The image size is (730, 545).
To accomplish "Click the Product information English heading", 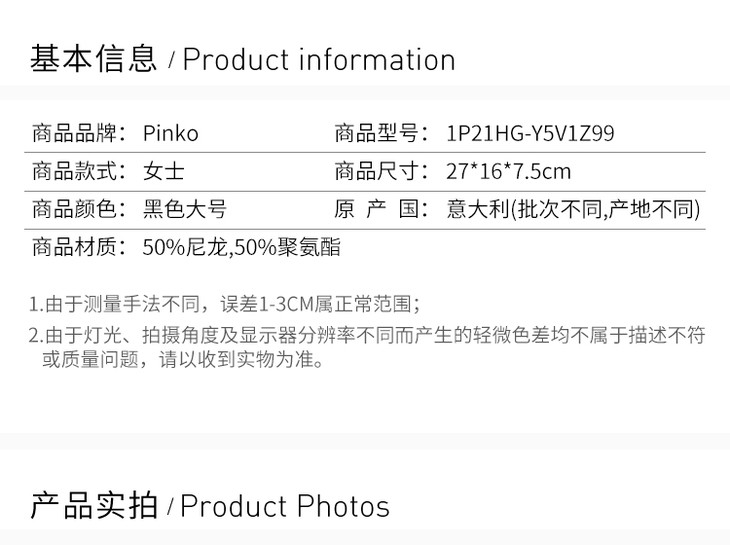I will (x=318, y=60).
